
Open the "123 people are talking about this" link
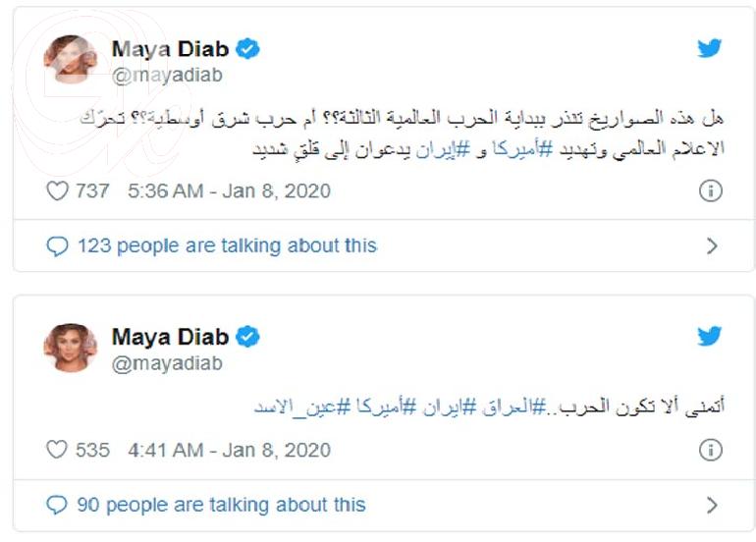pos(227,245)
